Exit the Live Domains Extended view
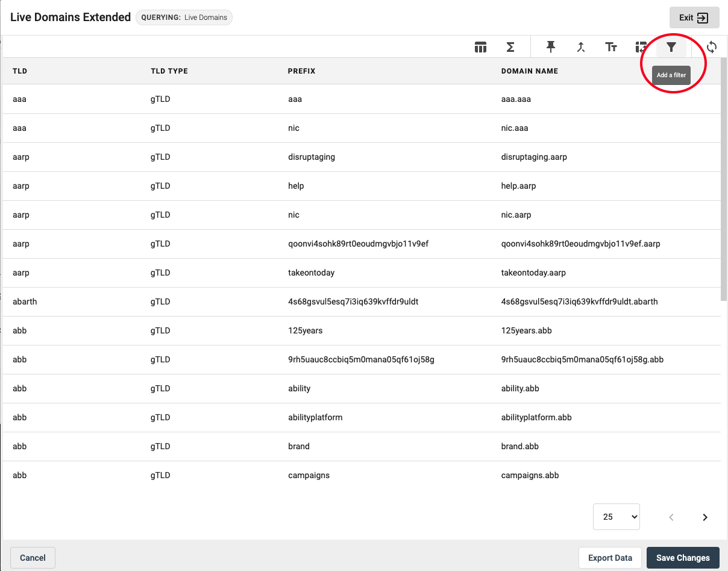The image size is (728, 571). tap(694, 17)
